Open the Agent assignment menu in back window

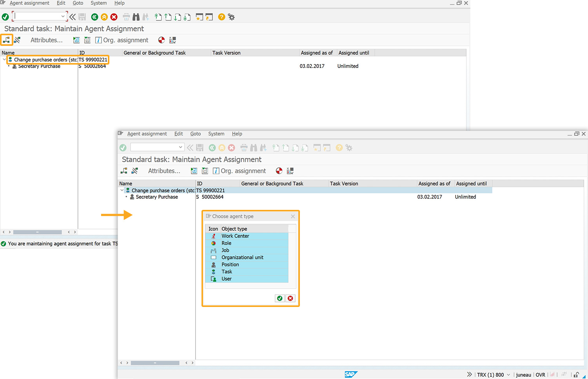pyautogui.click(x=29, y=3)
